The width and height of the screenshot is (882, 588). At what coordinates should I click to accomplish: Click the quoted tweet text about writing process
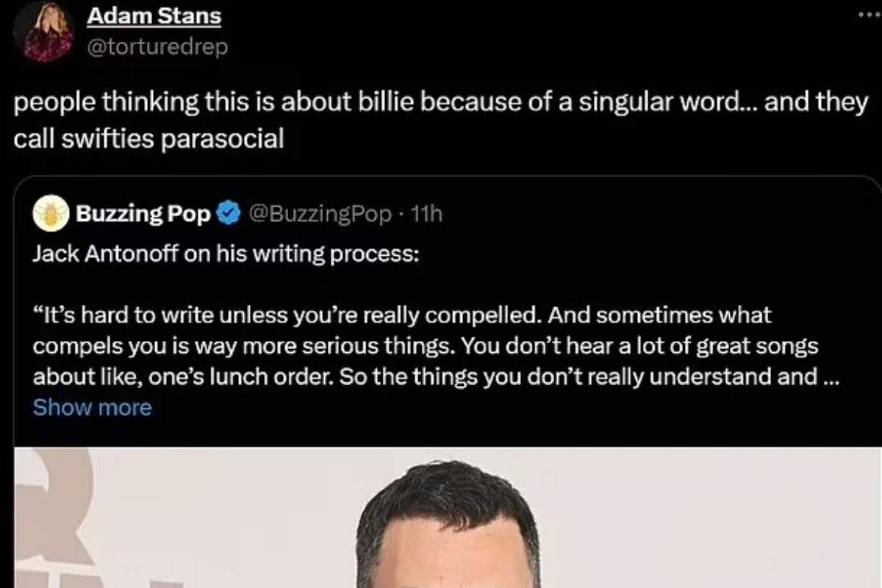(x=426, y=345)
